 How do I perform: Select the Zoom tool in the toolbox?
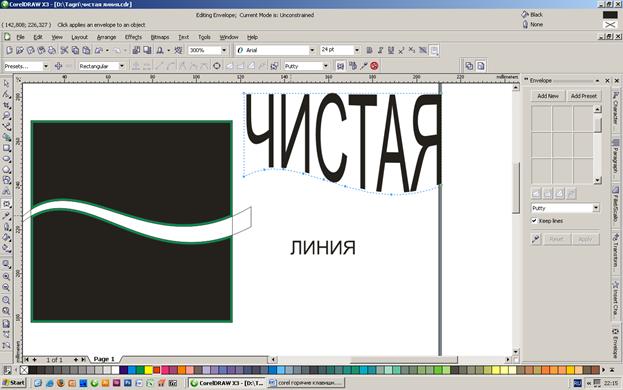tap(6, 116)
